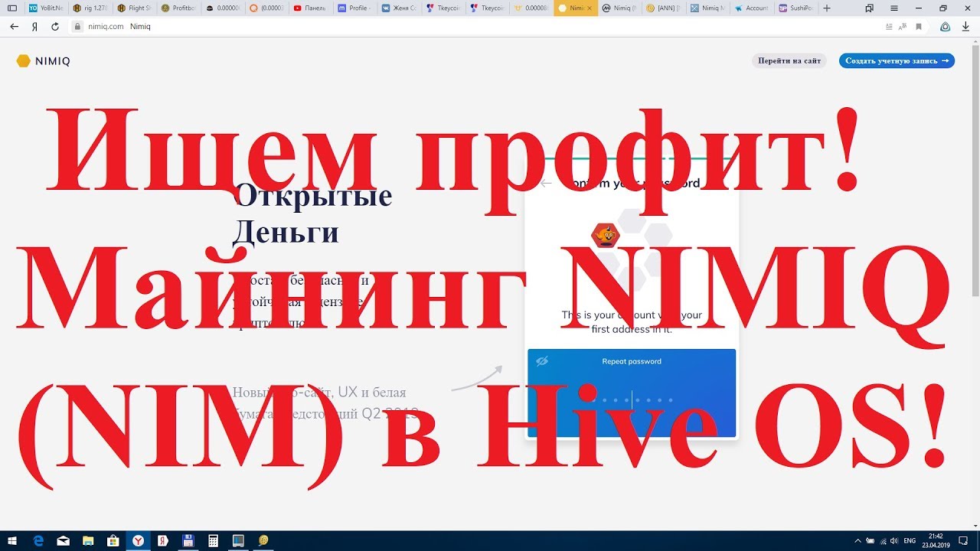Click the bookmark icon in the address bar

pyautogui.click(x=919, y=26)
